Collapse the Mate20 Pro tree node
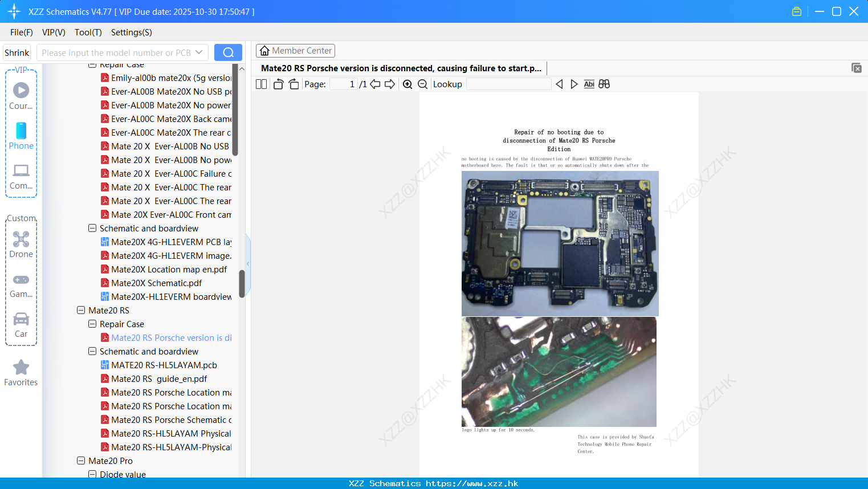The width and height of the screenshot is (868, 489). [x=81, y=461]
